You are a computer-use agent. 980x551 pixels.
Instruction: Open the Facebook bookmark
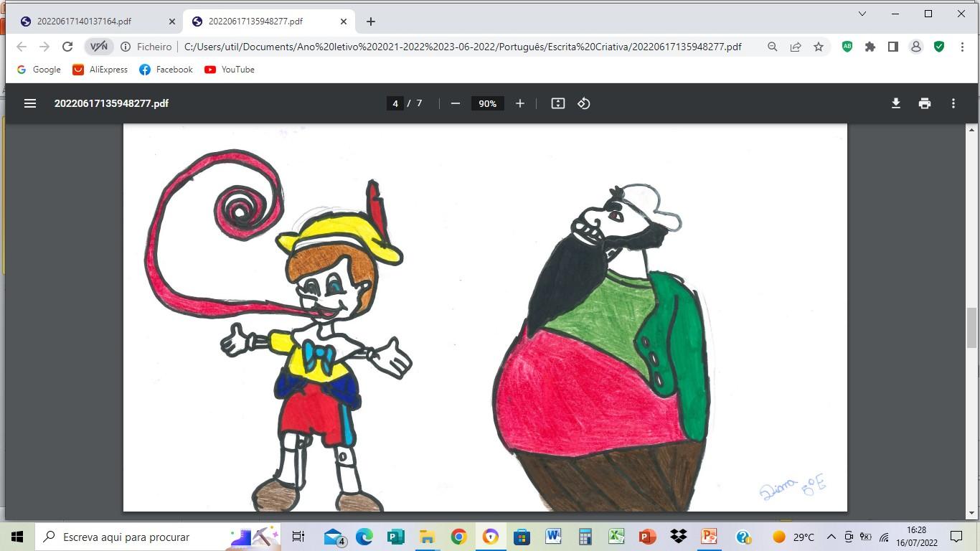[x=166, y=70]
